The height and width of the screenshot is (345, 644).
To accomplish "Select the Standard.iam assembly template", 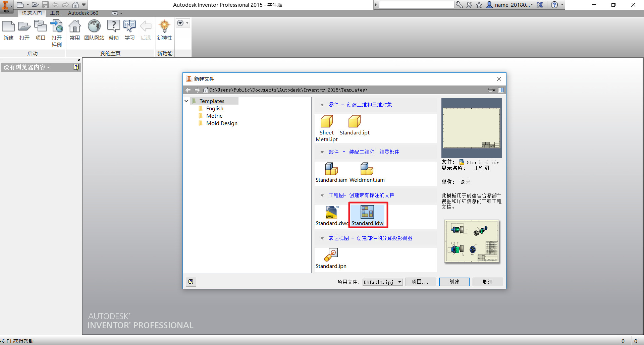I will point(331,173).
